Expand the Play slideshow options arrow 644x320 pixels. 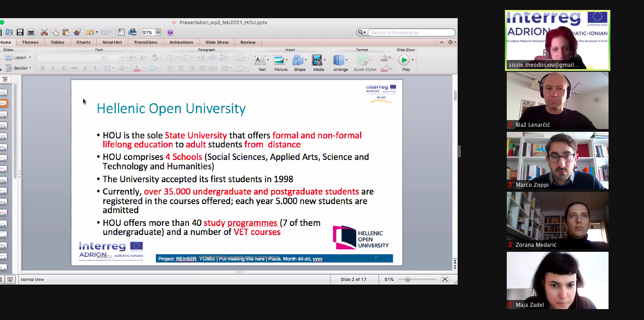pyautogui.click(x=413, y=60)
